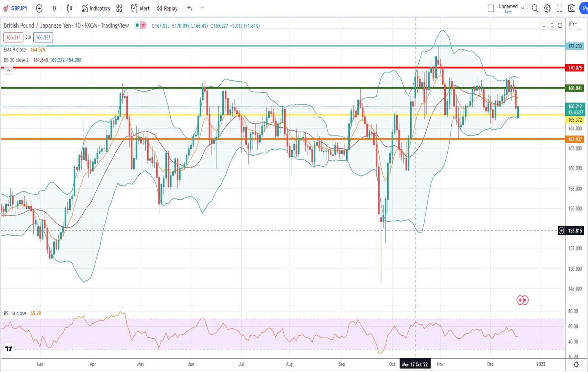Open chart settings via the gear icon
The height and width of the screenshot is (372, 588).
click(x=546, y=8)
